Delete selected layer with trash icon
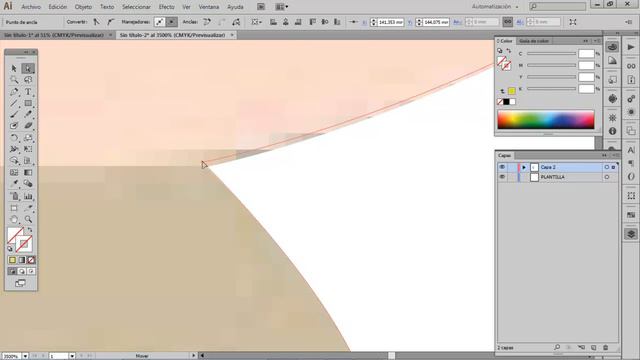The height and width of the screenshot is (360, 640). [x=606, y=348]
